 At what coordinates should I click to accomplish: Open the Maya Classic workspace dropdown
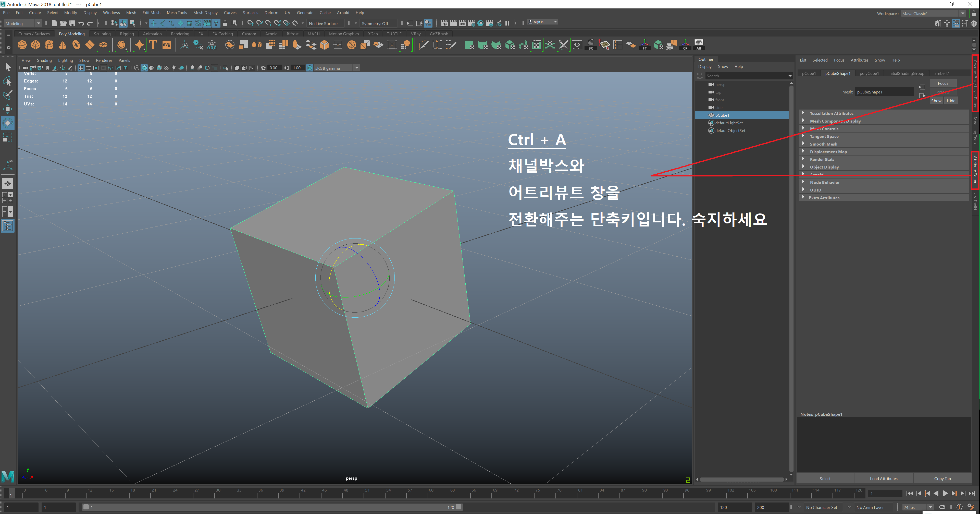point(933,13)
